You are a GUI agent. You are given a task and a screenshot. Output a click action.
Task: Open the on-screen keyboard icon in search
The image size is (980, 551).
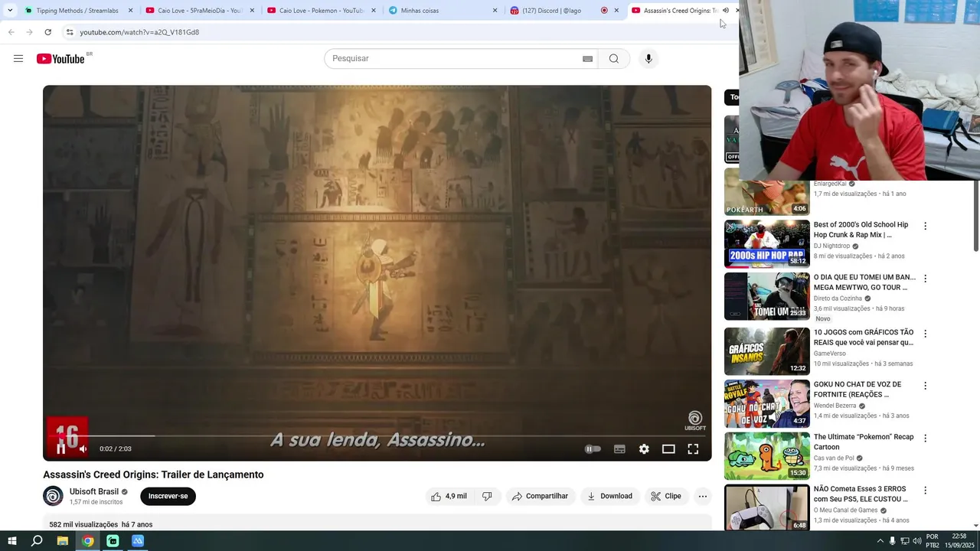point(587,59)
